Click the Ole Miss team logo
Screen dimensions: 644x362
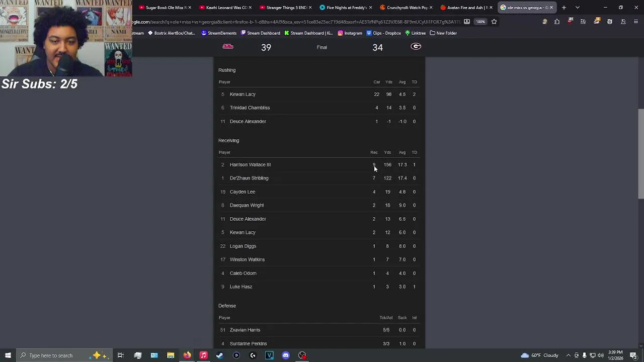228,47
